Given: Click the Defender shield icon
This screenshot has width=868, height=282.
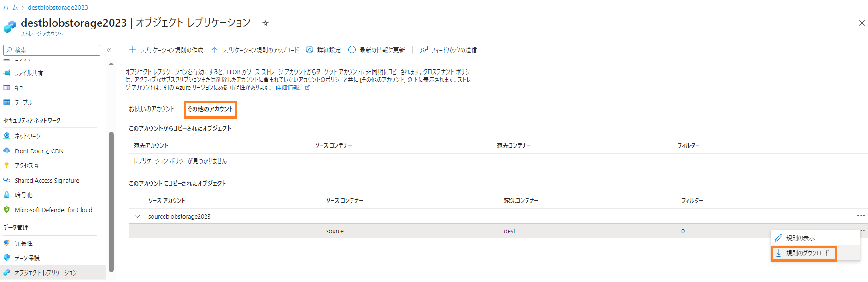Looking at the screenshot, I should (x=7, y=210).
